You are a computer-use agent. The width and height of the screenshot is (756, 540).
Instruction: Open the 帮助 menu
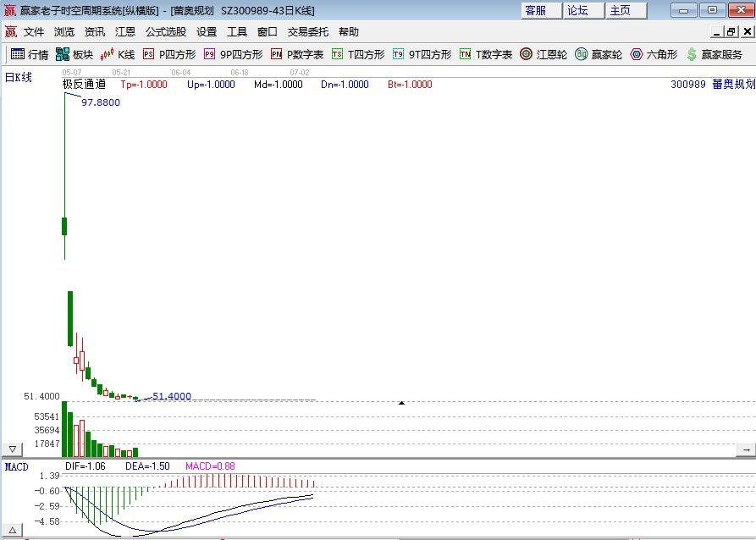(x=349, y=32)
